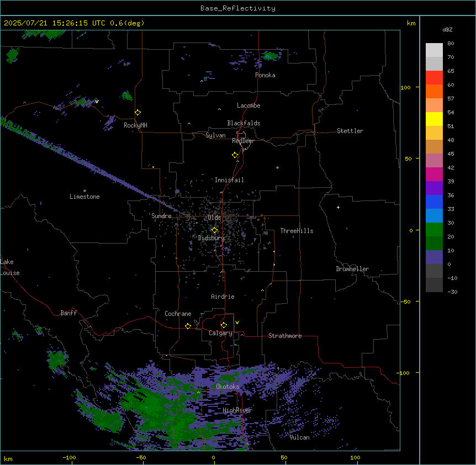
Task: Click the Didsbury label
Action: pyautogui.click(x=211, y=238)
